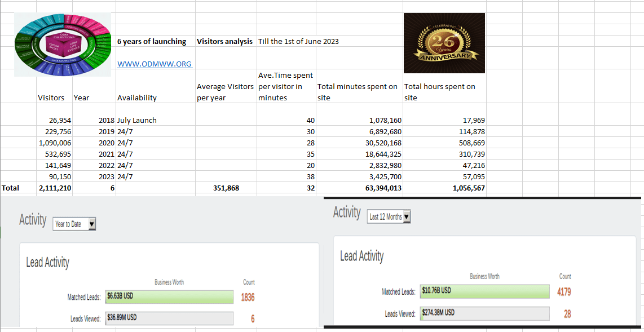Select the average visitors cell 351,868
Image resolution: width=644 pixels, height=332 pixels.
coord(226,188)
